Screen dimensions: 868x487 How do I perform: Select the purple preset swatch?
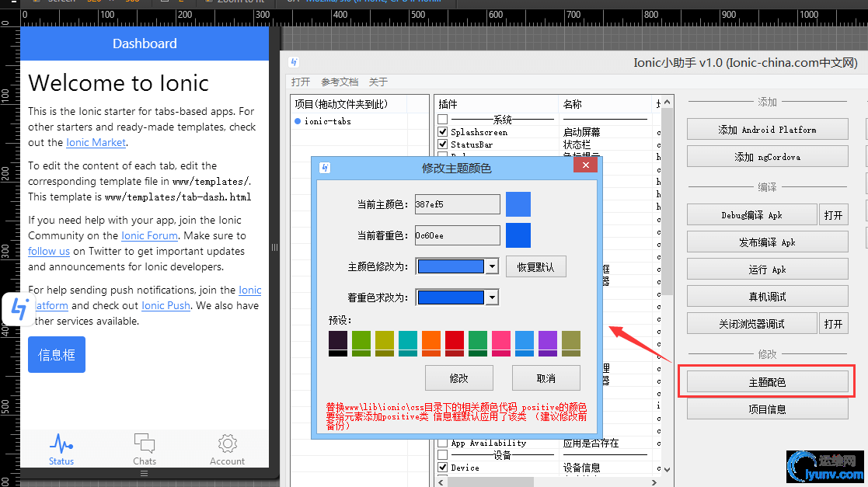(548, 343)
